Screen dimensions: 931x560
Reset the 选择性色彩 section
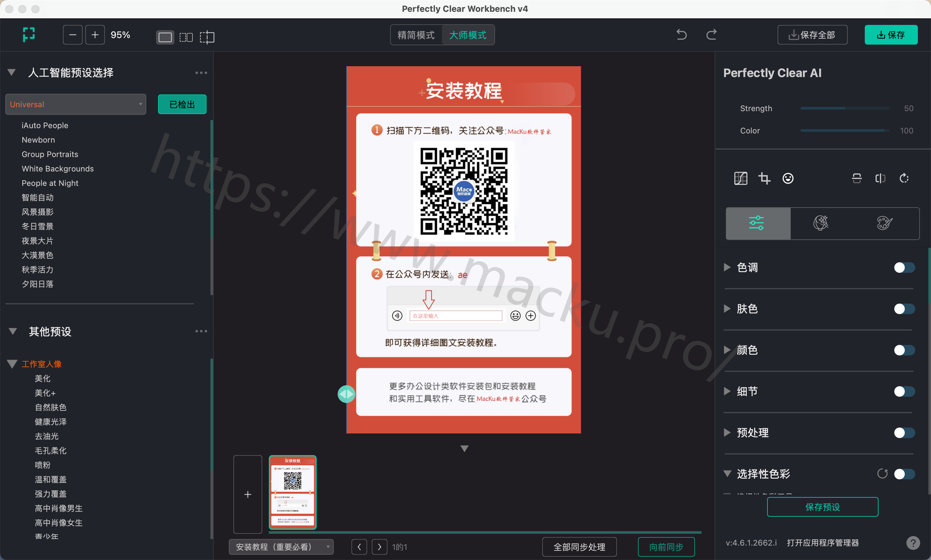882,473
